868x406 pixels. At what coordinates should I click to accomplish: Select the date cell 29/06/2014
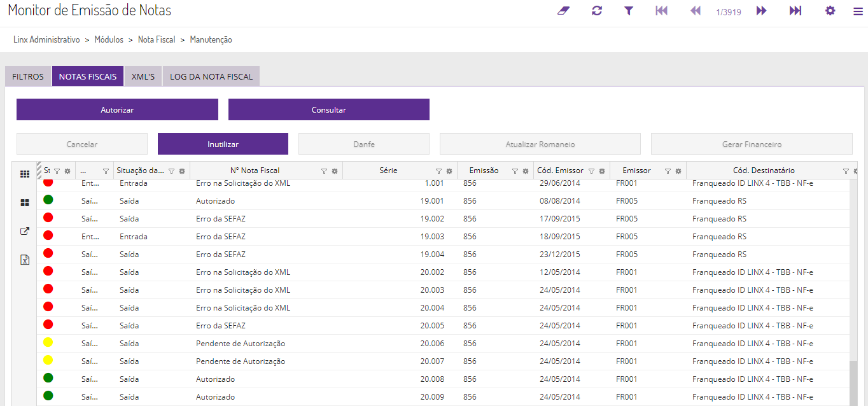point(571,183)
